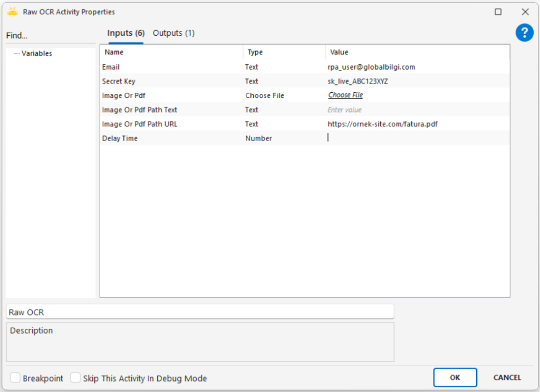This screenshot has height=392, width=540.
Task: Close the Raw OCR Activity Properties dialog
Action: tap(525, 12)
